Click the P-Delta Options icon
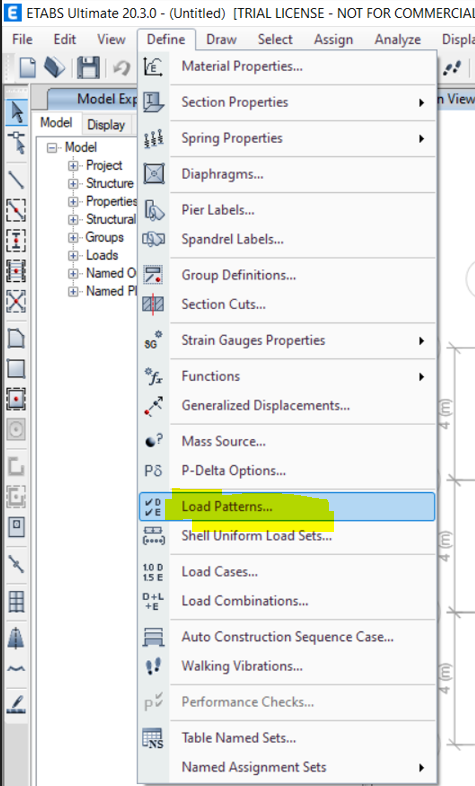475x786 pixels. pyautogui.click(x=153, y=471)
